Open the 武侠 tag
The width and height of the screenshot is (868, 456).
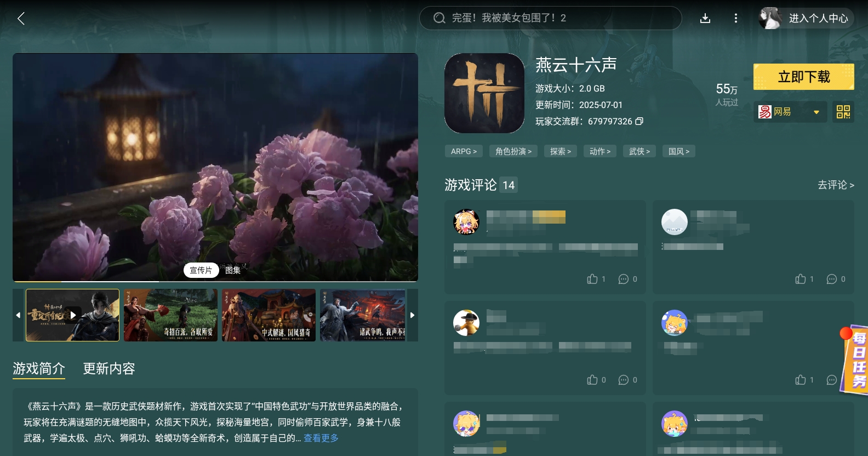639,151
